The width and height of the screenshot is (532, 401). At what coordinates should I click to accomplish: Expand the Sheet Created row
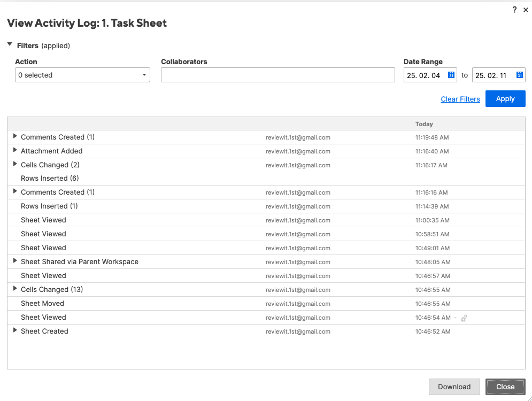15,330
